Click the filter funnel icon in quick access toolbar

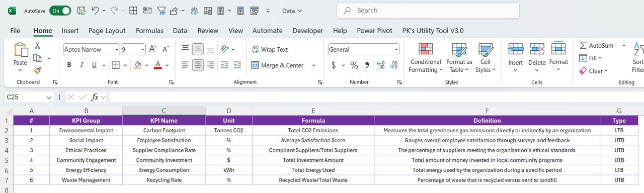[161, 11]
